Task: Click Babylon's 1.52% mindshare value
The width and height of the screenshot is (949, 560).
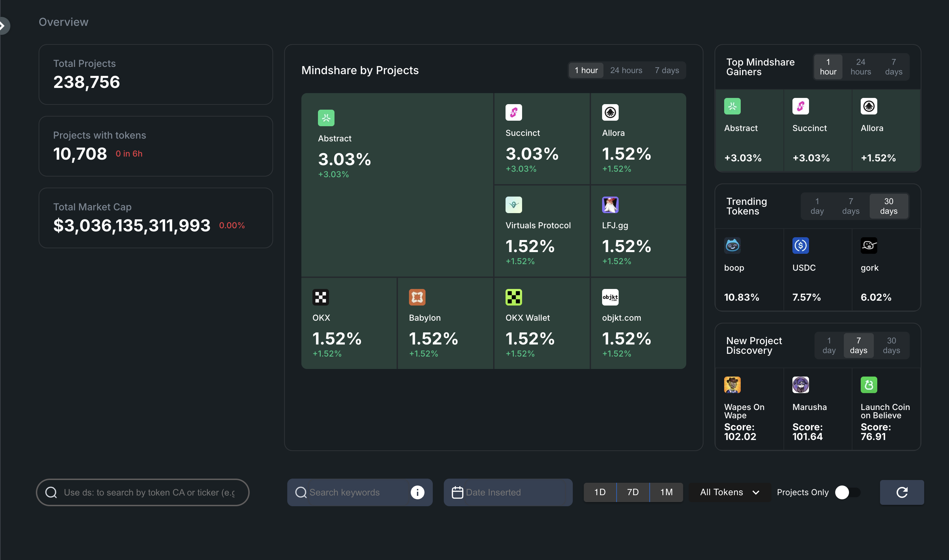Action: pyautogui.click(x=433, y=338)
